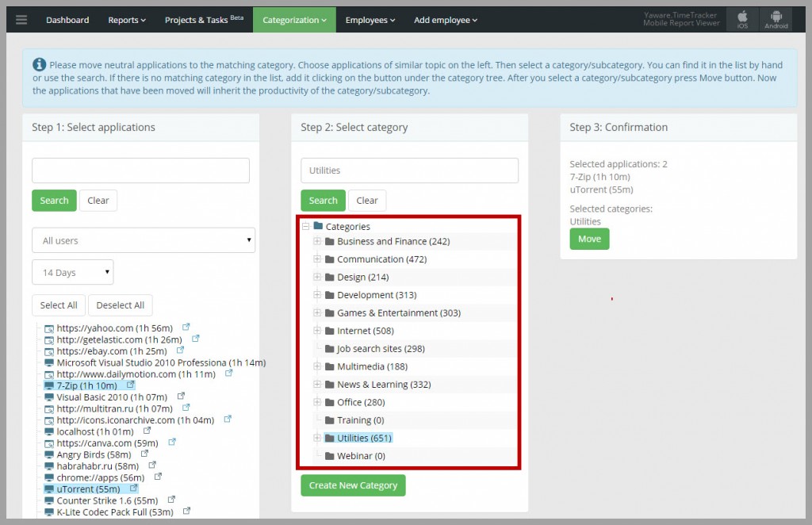This screenshot has width=812, height=525.
Task: Open external link icon next to Counter Strike 1.6
Action: (x=171, y=500)
